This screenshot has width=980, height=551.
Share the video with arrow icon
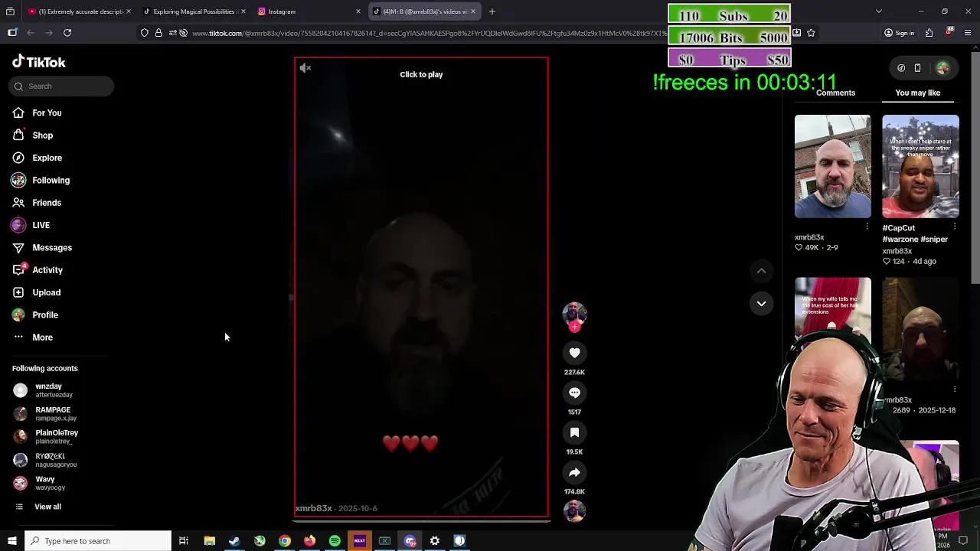pyautogui.click(x=574, y=472)
